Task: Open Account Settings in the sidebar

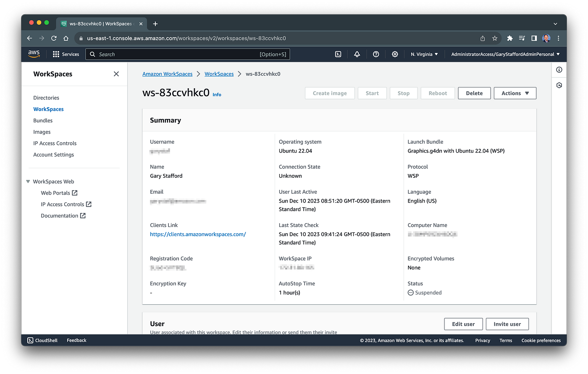Action: coord(54,155)
